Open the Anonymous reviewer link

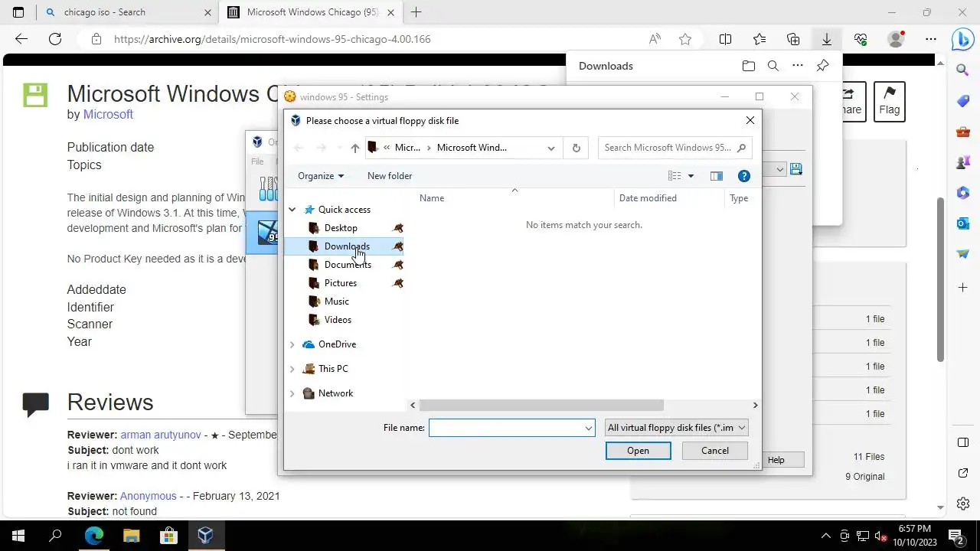(x=148, y=496)
